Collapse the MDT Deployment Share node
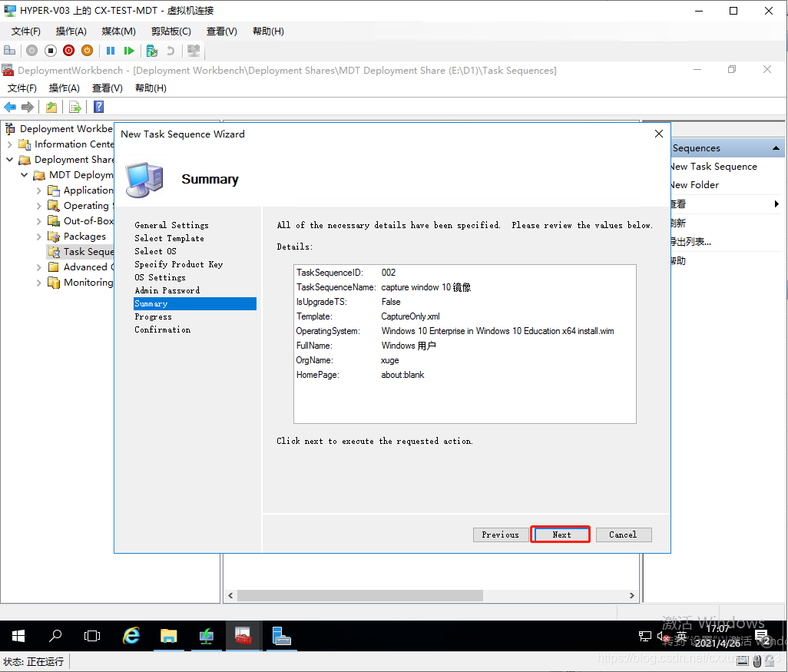 (x=24, y=175)
